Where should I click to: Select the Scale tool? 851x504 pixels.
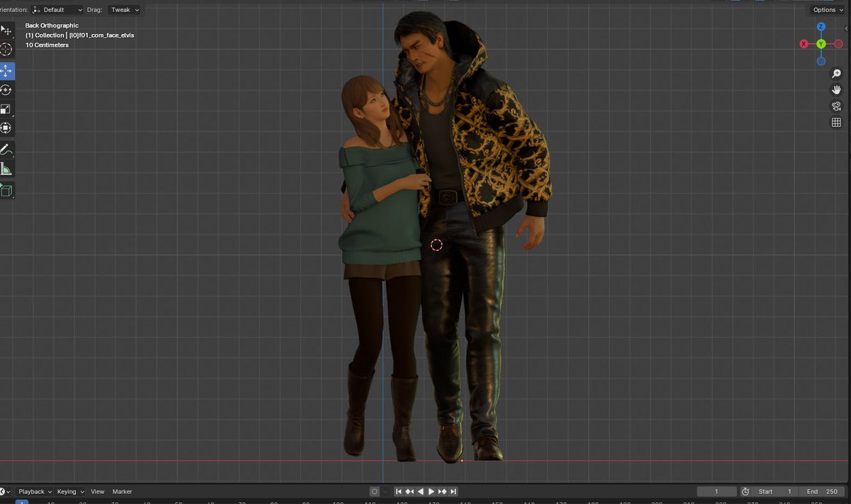pyautogui.click(x=6, y=109)
